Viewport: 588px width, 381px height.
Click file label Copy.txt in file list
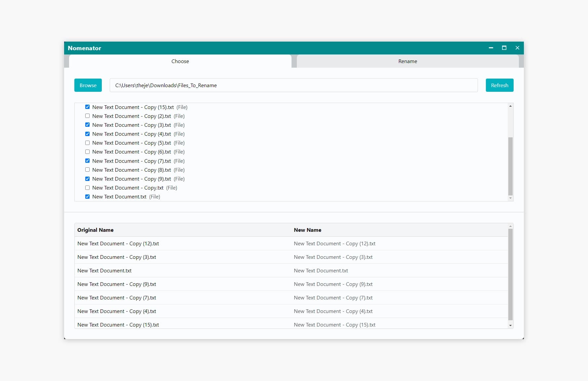(x=128, y=188)
